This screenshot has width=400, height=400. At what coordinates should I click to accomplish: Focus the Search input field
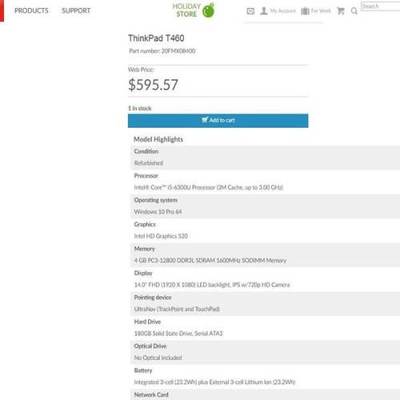(381, 6)
